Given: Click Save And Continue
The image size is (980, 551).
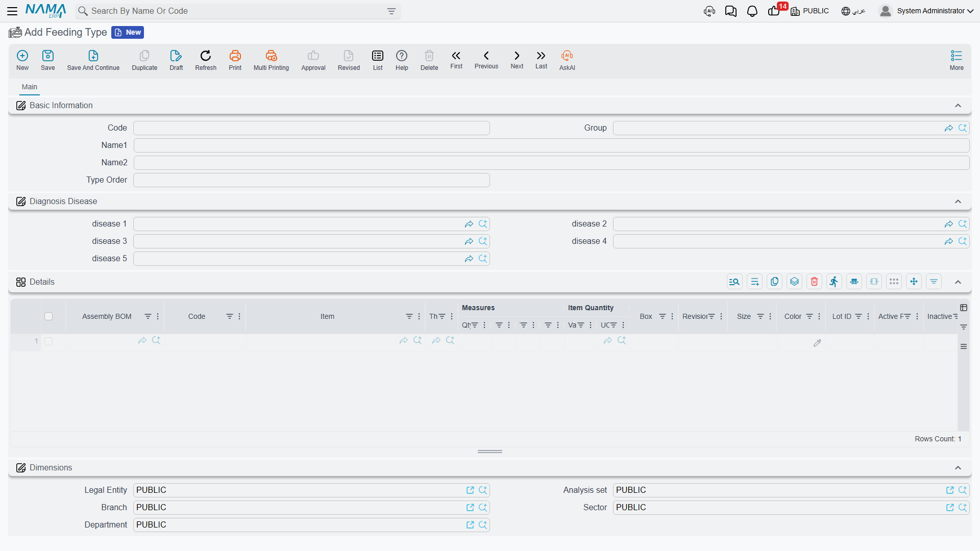Looking at the screenshot, I should [x=93, y=60].
